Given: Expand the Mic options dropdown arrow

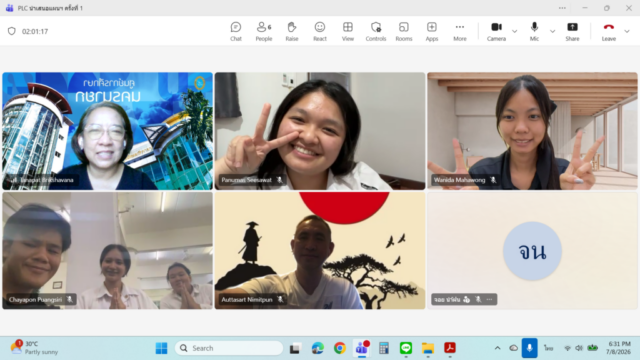Looking at the screenshot, I should click(x=552, y=31).
